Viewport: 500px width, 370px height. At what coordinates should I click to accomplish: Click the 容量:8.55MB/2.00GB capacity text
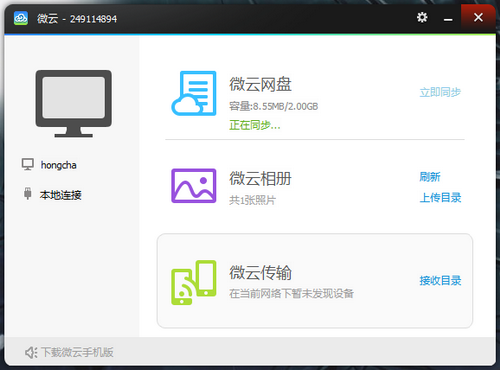pos(274,106)
